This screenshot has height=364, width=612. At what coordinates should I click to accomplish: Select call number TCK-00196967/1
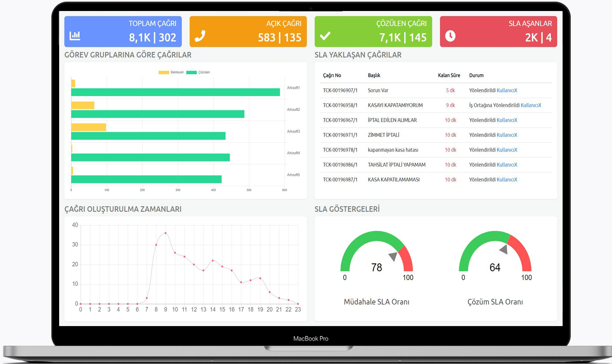(340, 120)
